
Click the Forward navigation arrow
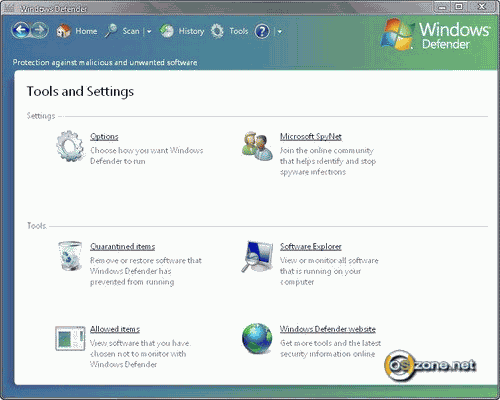pos(40,31)
